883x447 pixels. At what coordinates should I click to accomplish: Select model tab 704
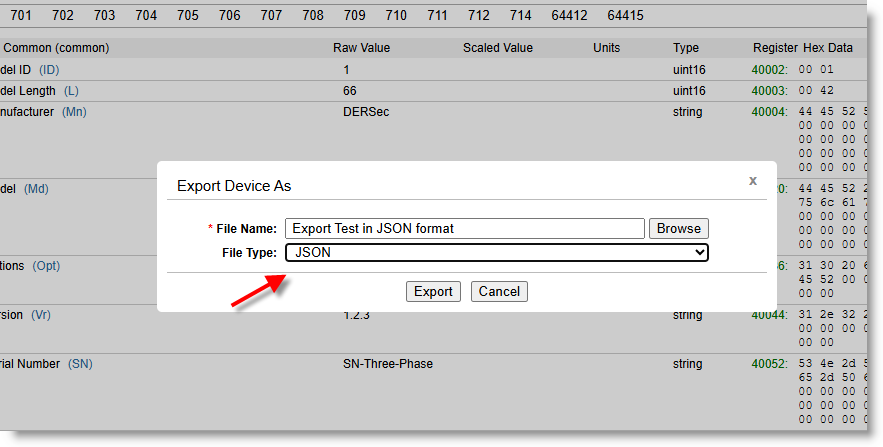tap(146, 15)
